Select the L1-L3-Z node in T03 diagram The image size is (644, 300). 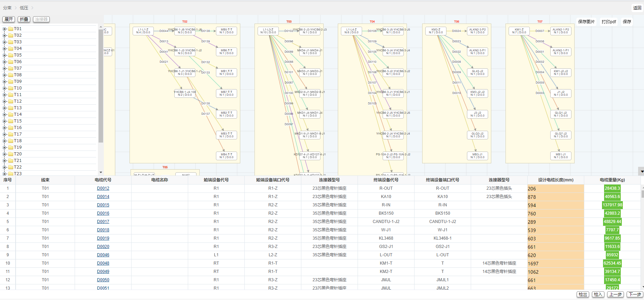click(268, 31)
